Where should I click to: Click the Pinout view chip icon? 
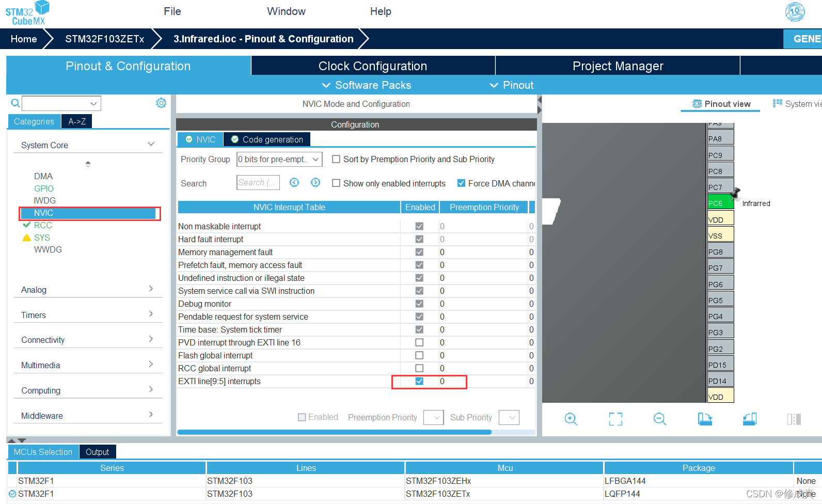click(x=697, y=104)
